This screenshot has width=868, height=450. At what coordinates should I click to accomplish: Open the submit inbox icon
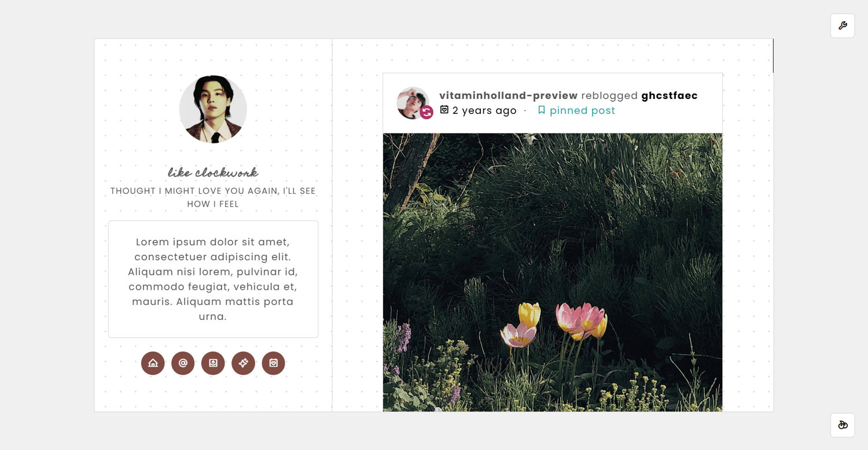pyautogui.click(x=213, y=363)
